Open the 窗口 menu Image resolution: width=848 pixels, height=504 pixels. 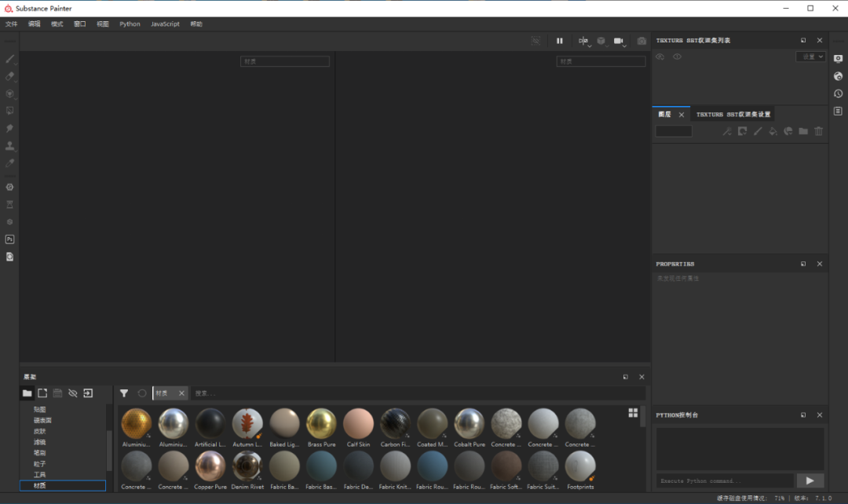coord(79,24)
